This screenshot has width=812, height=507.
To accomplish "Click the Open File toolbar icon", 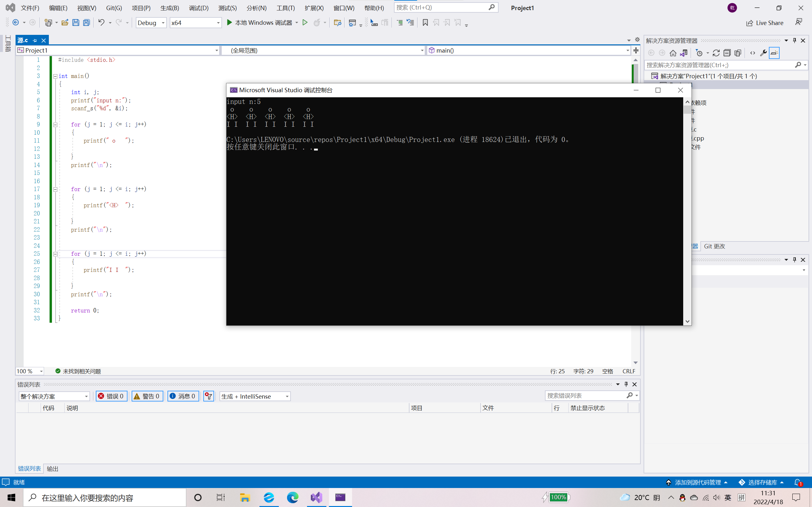I will click(x=65, y=22).
